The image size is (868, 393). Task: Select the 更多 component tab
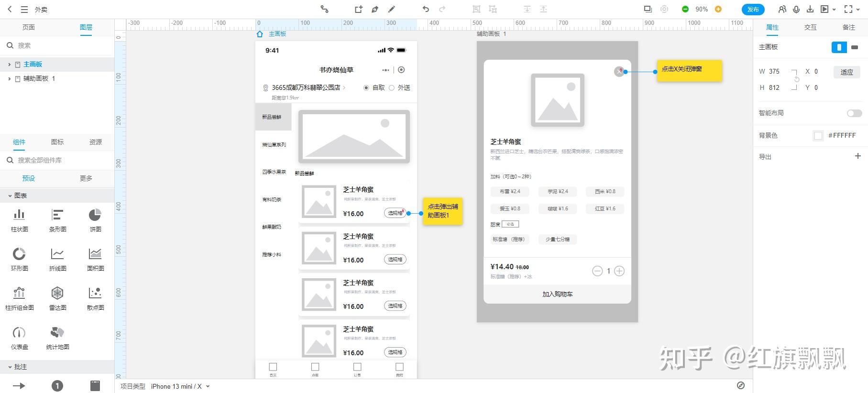tap(86, 178)
